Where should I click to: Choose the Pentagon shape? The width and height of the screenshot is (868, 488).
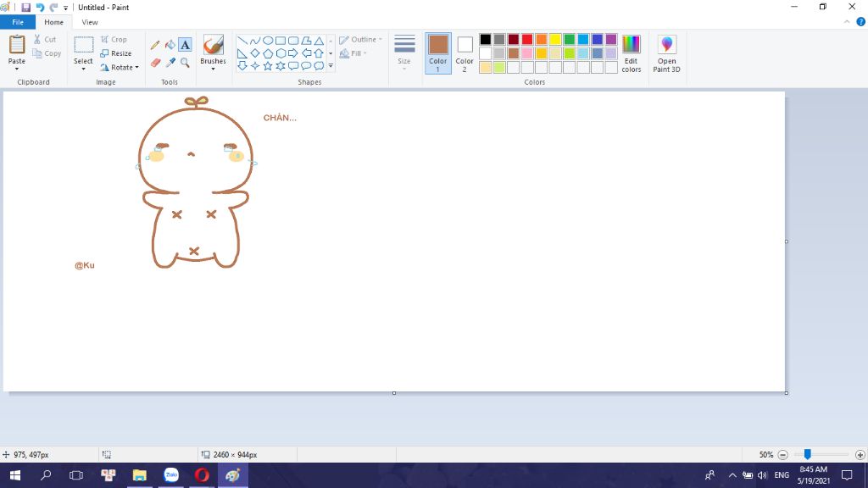tap(267, 53)
